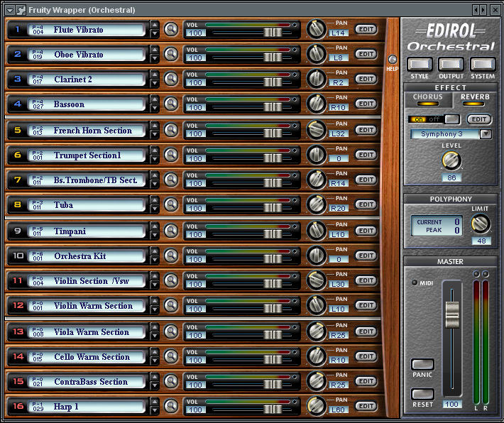
Task: Open the STYLE page
Action: 420,65
